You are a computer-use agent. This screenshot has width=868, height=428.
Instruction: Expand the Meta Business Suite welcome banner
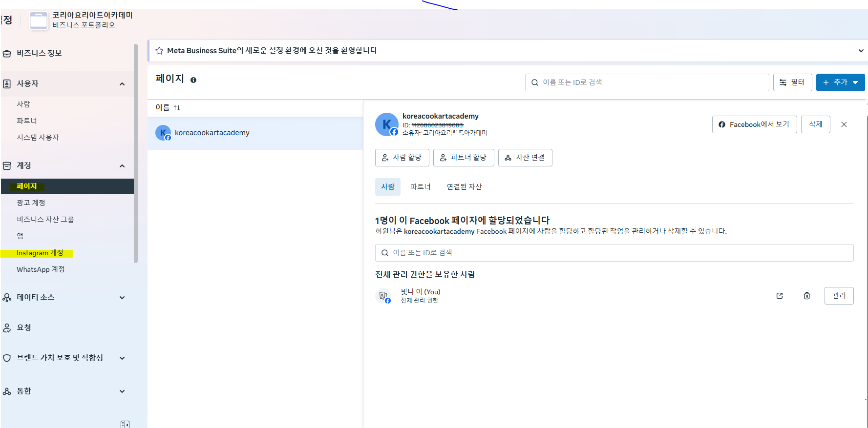click(861, 51)
